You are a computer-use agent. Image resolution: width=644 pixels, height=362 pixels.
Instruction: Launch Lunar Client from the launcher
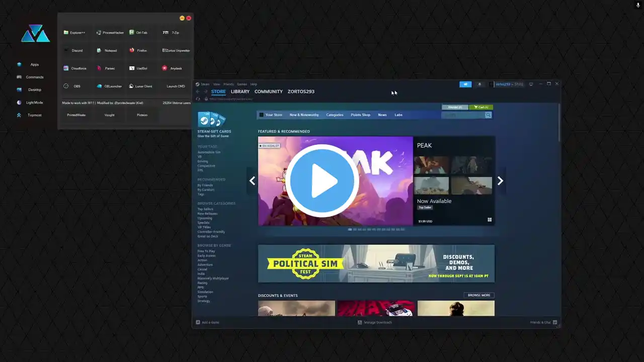coord(142,86)
